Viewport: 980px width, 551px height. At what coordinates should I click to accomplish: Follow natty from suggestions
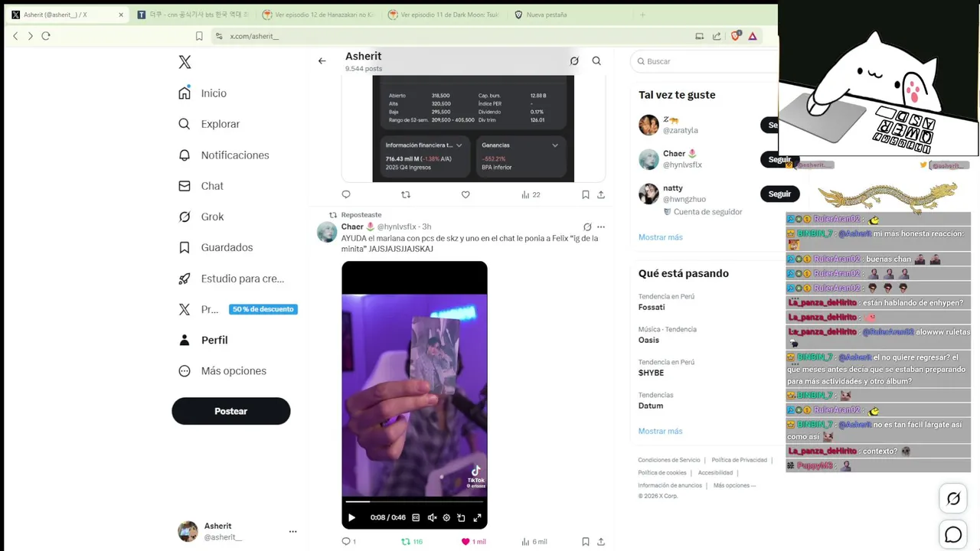pos(779,194)
